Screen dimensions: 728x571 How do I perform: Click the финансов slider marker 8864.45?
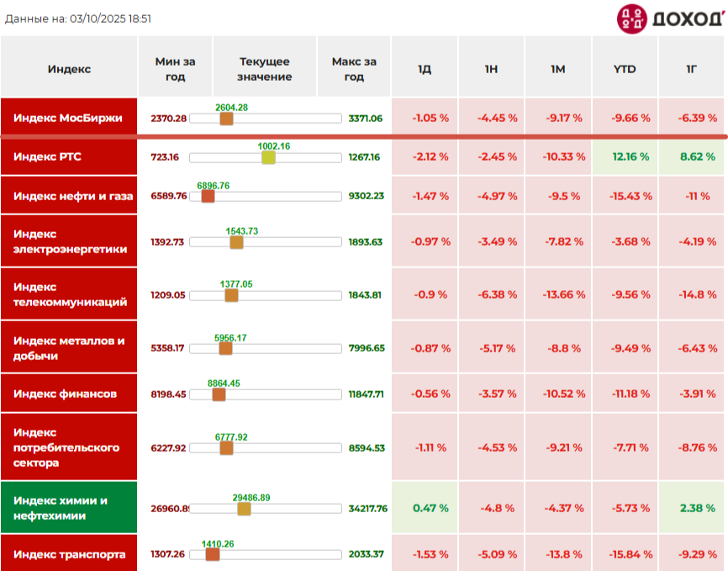[x=219, y=394]
